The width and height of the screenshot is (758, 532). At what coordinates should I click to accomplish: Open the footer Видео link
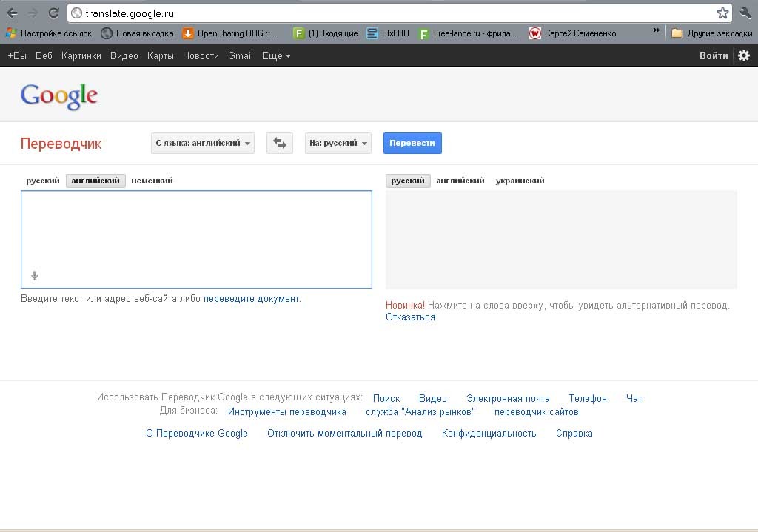432,398
